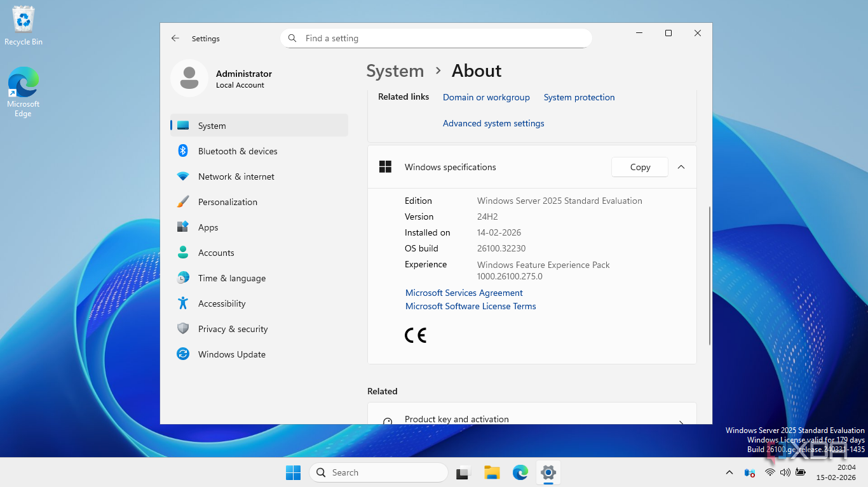Viewport: 868px width, 487px height.
Task: Click the taskbar Search box
Action: click(379, 472)
